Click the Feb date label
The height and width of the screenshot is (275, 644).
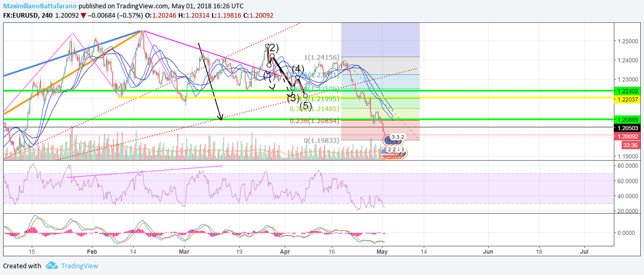coord(91,251)
